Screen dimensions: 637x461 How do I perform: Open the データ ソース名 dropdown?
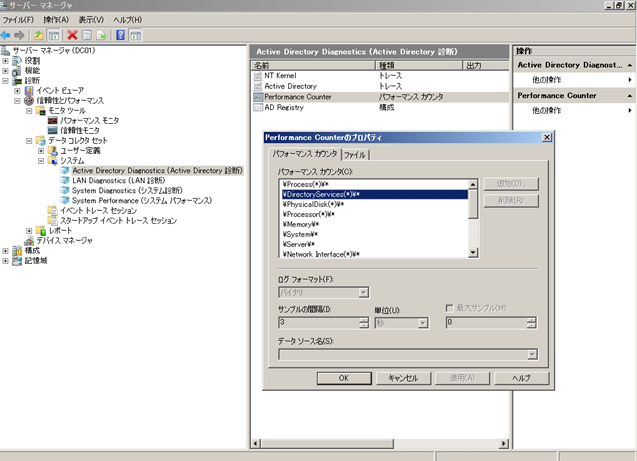click(532, 354)
